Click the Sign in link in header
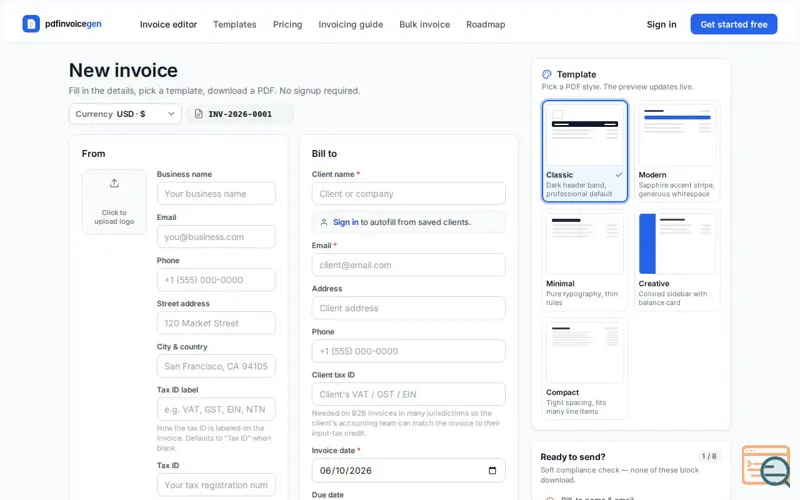The image size is (800, 500). [661, 24]
